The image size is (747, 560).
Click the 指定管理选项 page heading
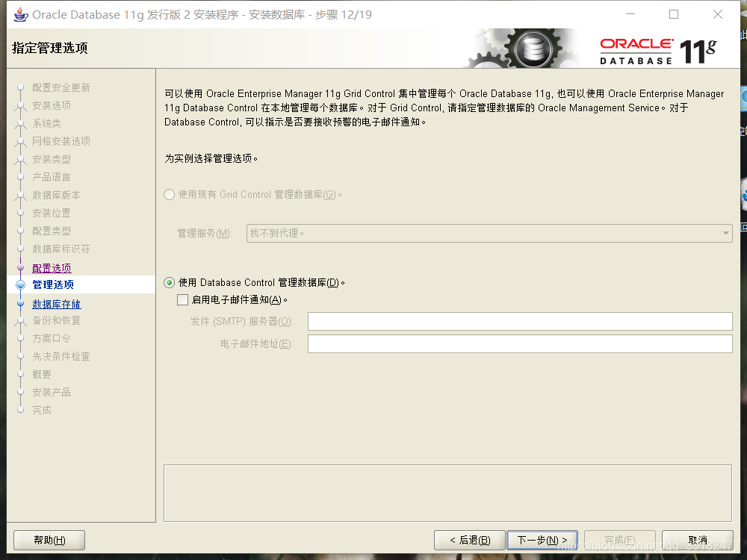[x=50, y=48]
